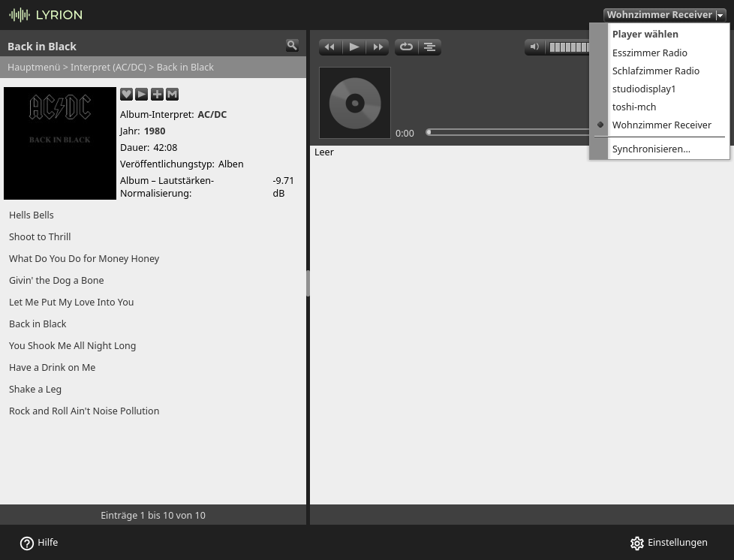Click the Lyrion logo

tap(46, 15)
